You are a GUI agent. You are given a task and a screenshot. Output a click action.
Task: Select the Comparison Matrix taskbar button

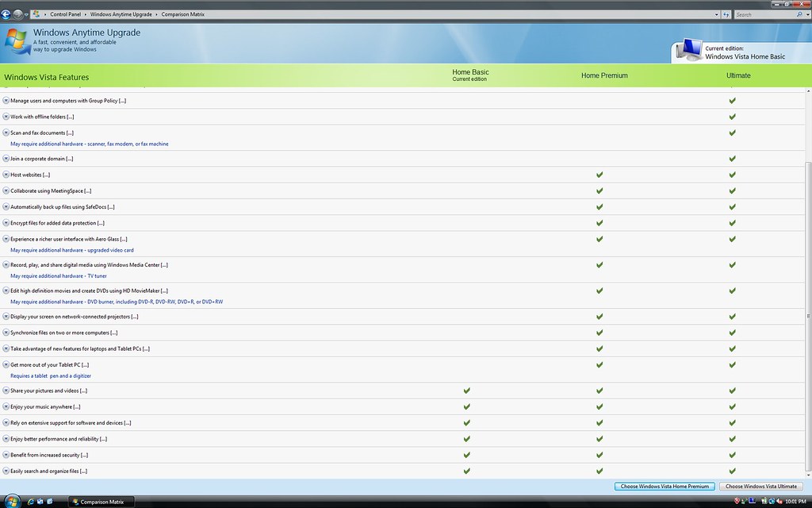pyautogui.click(x=100, y=501)
